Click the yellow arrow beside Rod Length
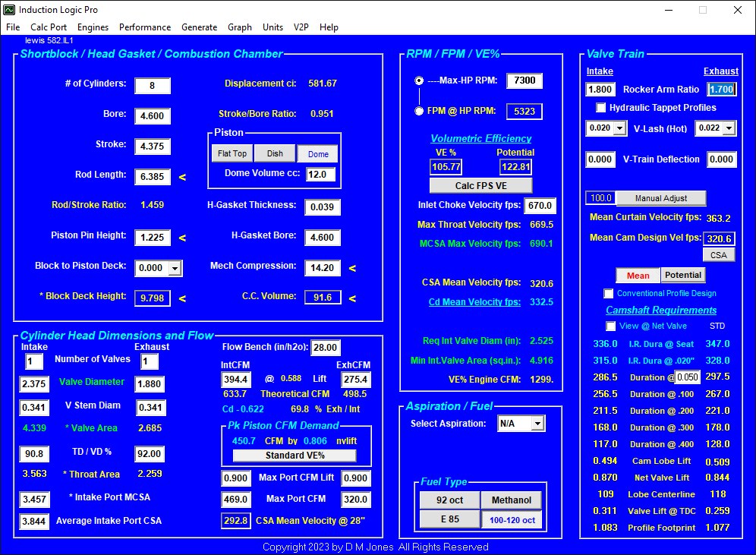Viewport: 756px width, 555px height. [x=182, y=178]
